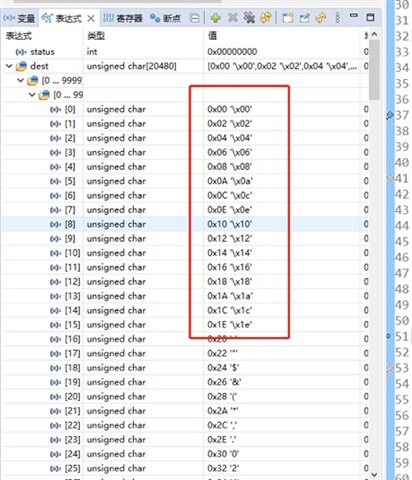
Task: Click the [23] variable icon
Action: coord(55,440)
